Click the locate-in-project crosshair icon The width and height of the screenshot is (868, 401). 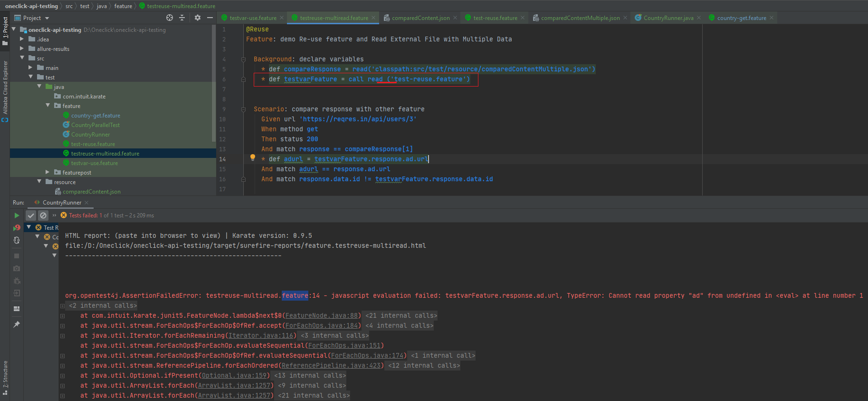point(170,18)
